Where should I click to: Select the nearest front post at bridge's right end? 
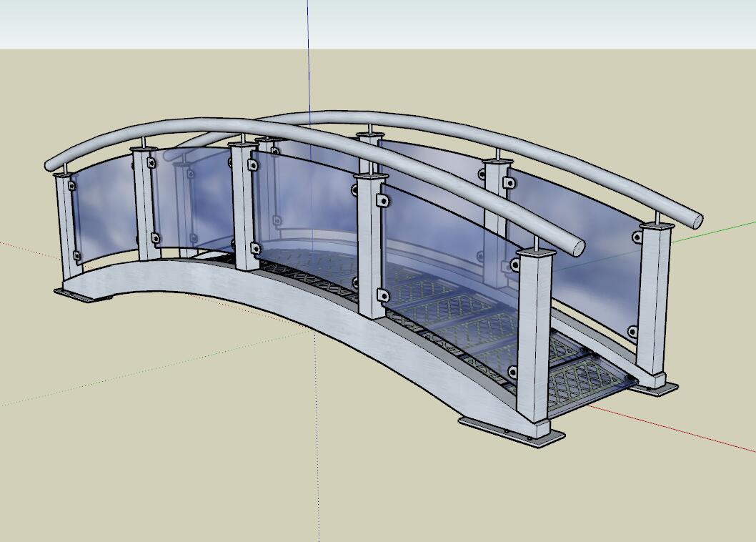534,343
